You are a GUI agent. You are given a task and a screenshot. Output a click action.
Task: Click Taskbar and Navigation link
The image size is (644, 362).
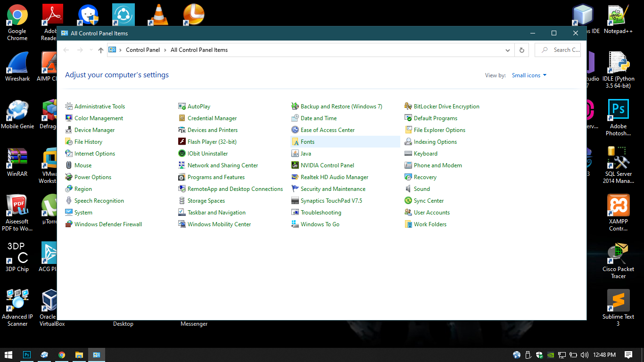(216, 213)
